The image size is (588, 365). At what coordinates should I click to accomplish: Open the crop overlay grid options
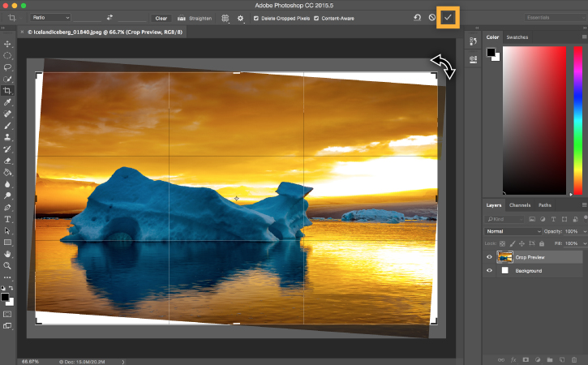coord(225,17)
